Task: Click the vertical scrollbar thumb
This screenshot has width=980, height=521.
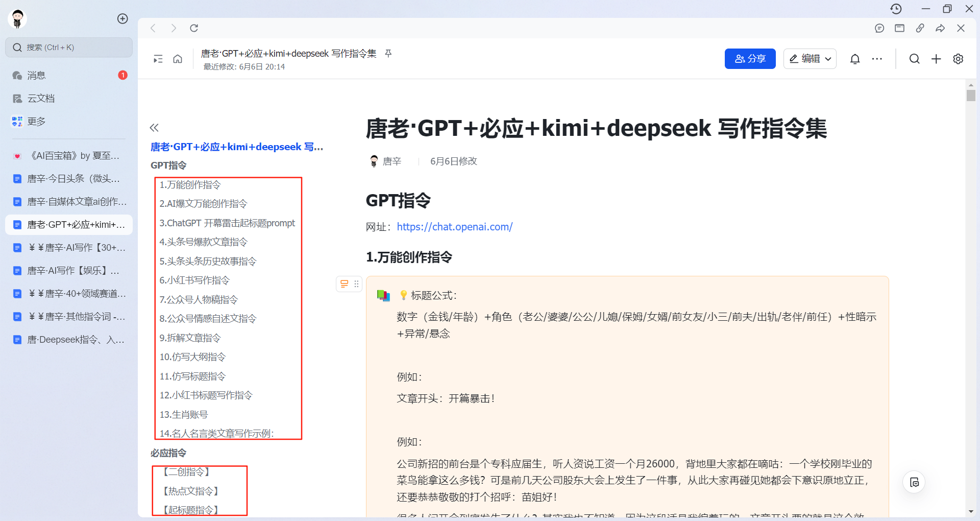Action: tap(971, 96)
